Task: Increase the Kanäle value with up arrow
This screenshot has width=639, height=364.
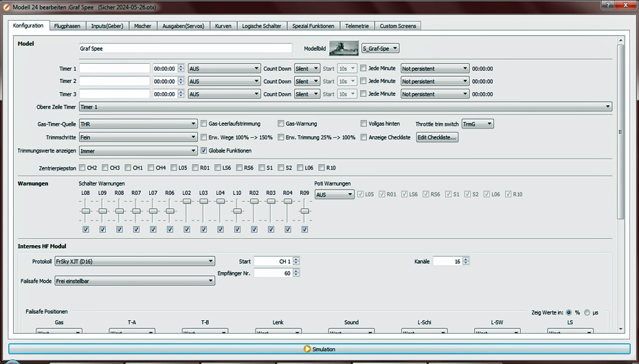Action: pyautogui.click(x=466, y=259)
